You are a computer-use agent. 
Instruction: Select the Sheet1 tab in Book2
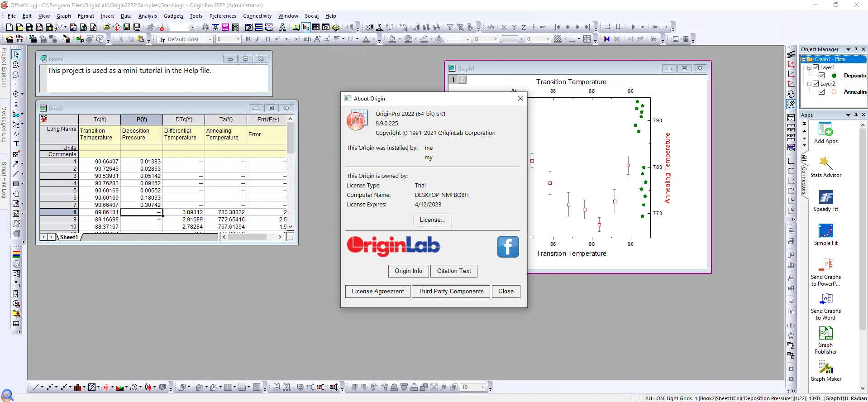pyautogui.click(x=69, y=237)
